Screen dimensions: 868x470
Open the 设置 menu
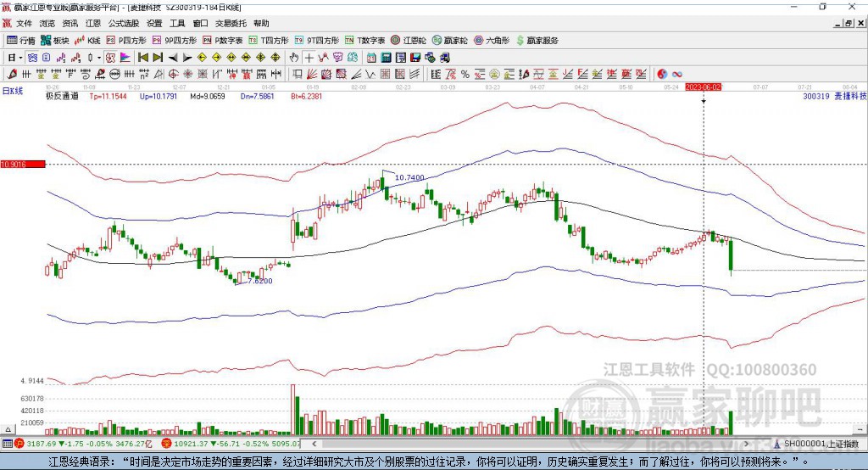click(154, 23)
